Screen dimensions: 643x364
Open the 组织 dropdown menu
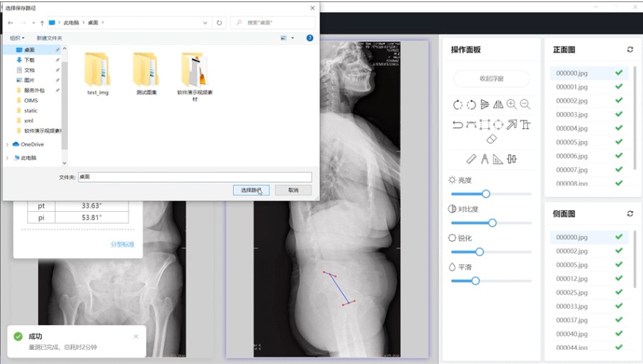tap(17, 38)
